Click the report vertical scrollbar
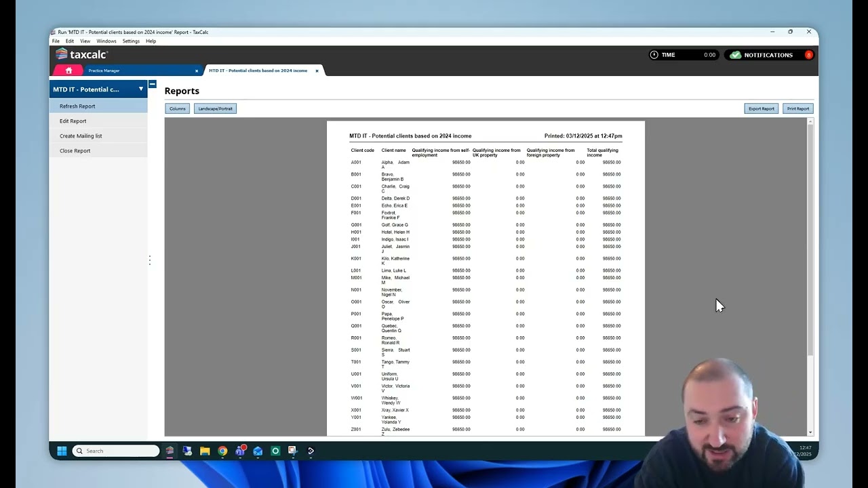This screenshot has width=868, height=488. point(810,241)
